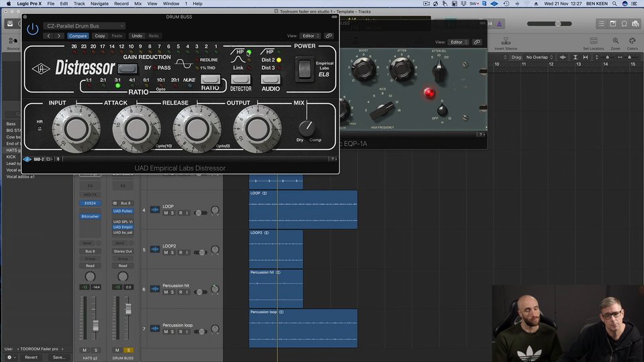
Task: Open the Colors palette icon
Action: coord(632,41)
